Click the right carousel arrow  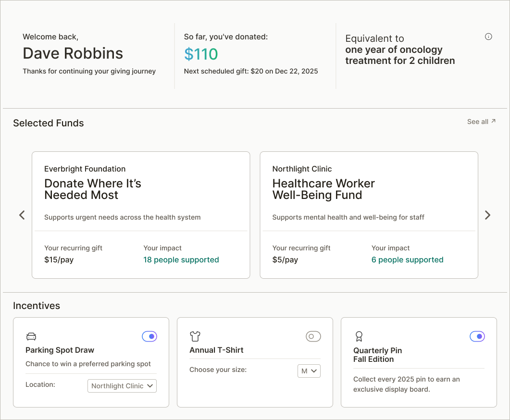[488, 215]
